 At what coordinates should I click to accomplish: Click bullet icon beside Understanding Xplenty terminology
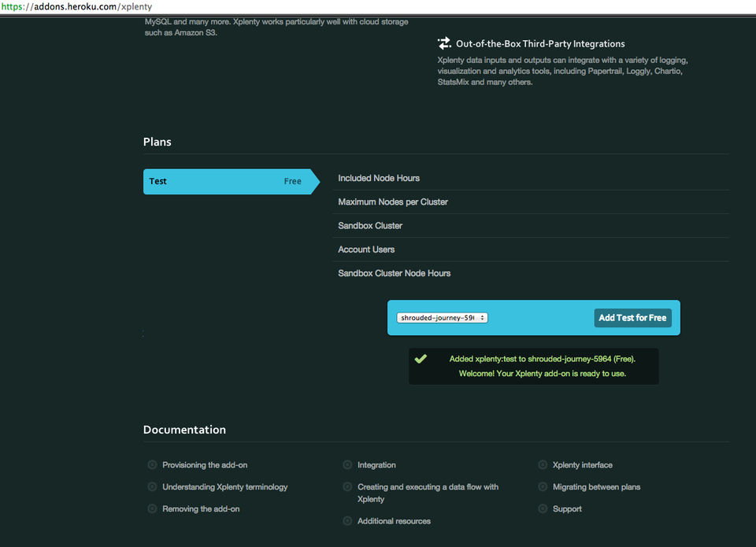click(x=152, y=486)
